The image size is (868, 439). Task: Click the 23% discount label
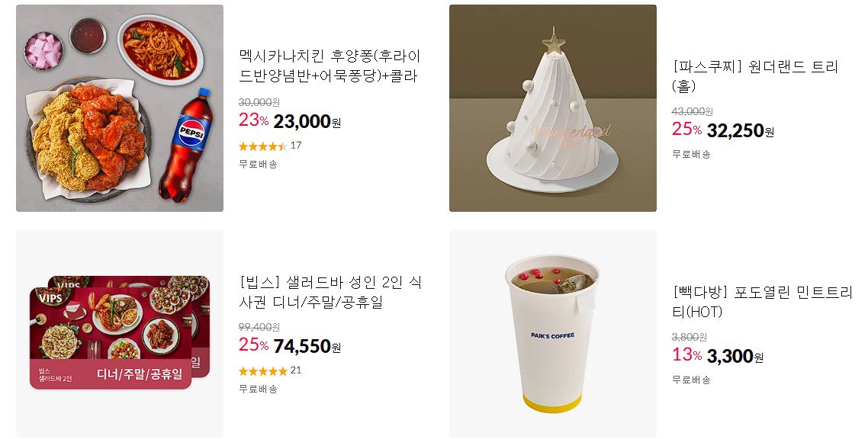point(253,120)
